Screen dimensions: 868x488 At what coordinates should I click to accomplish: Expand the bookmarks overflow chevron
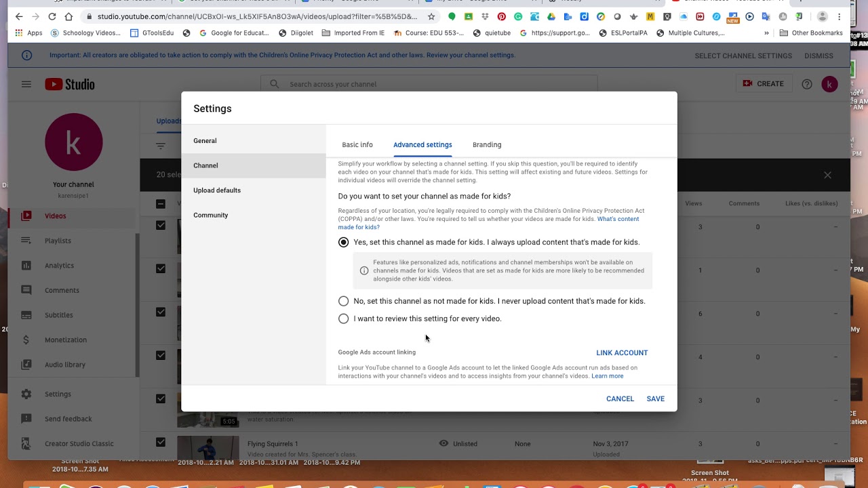click(x=766, y=33)
